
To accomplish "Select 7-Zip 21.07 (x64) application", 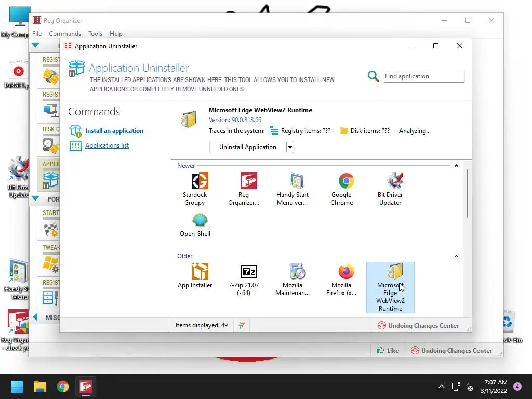I will tap(244, 280).
